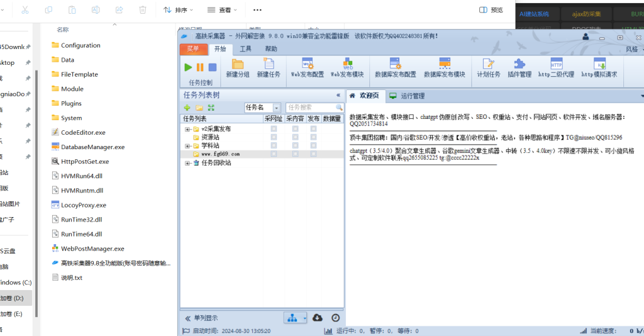Click the green plus add icon in task tree
The image size is (644, 336).
click(x=187, y=108)
